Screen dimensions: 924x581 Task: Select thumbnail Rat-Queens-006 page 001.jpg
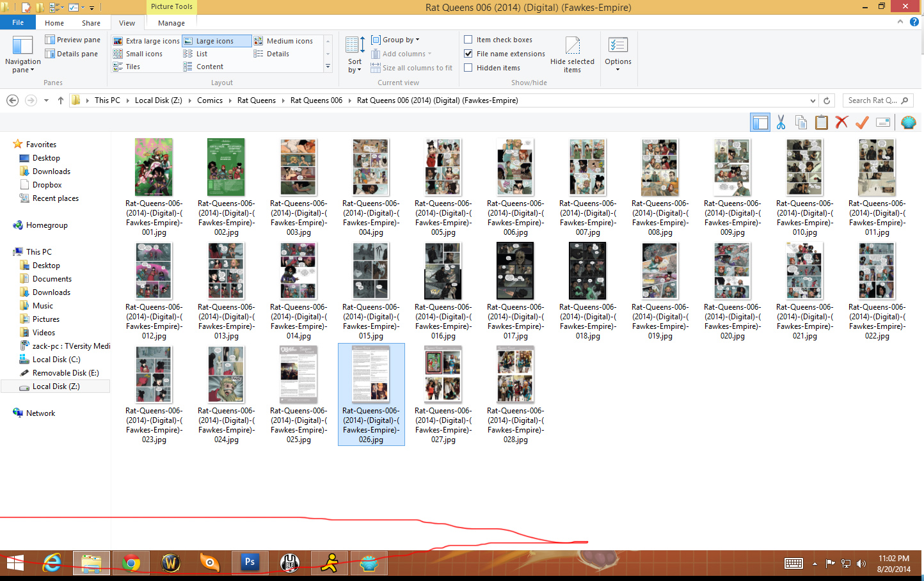(154, 168)
